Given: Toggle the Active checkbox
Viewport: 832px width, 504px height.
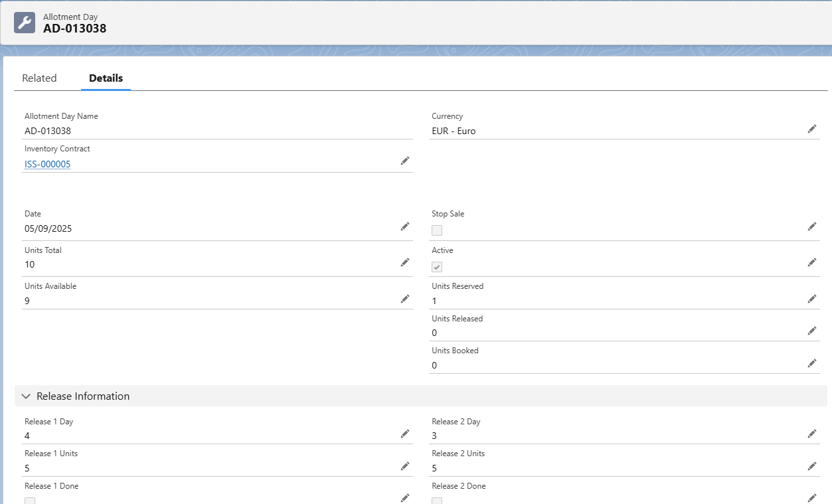Looking at the screenshot, I should pyautogui.click(x=437, y=267).
